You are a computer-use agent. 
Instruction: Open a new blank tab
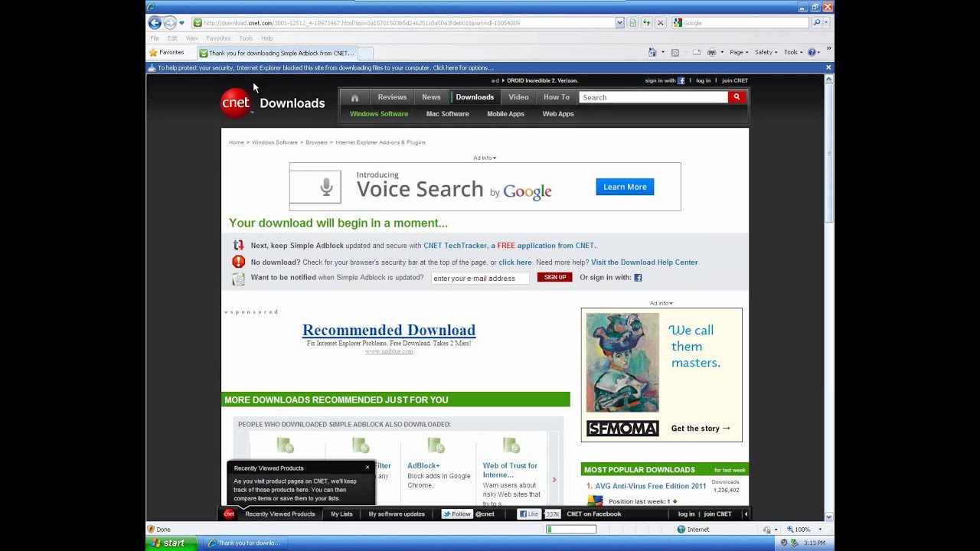pyautogui.click(x=365, y=53)
